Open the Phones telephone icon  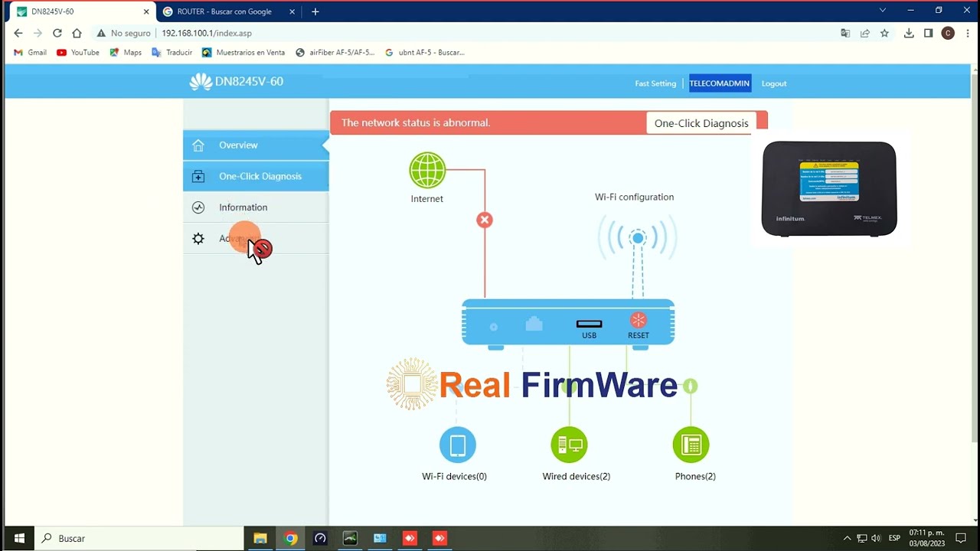tap(691, 445)
